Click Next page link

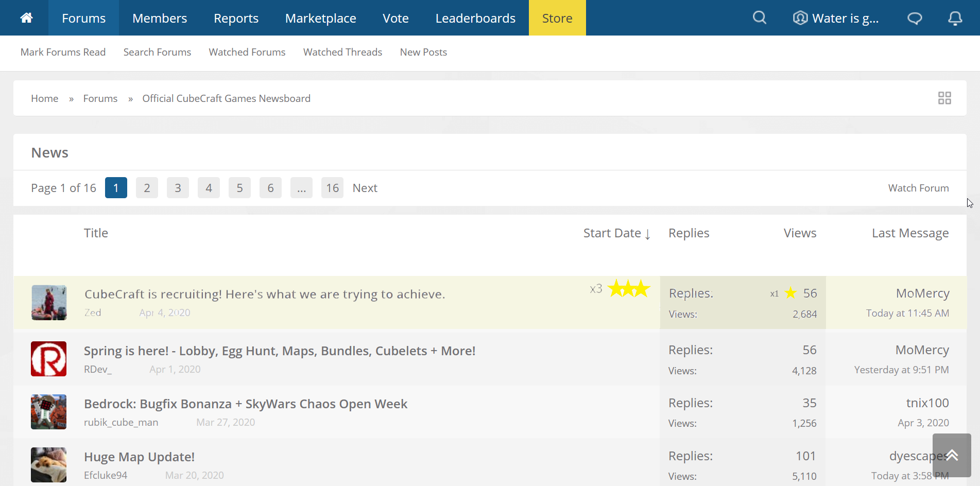365,188
